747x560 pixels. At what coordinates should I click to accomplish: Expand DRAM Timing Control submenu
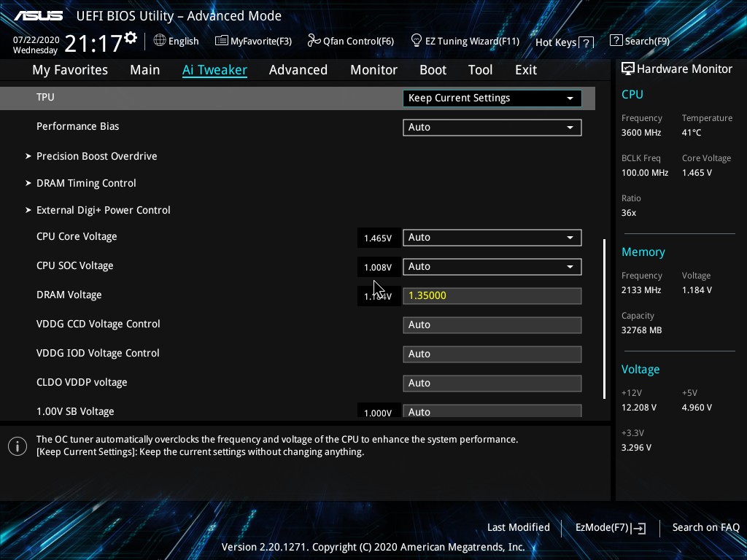point(86,183)
